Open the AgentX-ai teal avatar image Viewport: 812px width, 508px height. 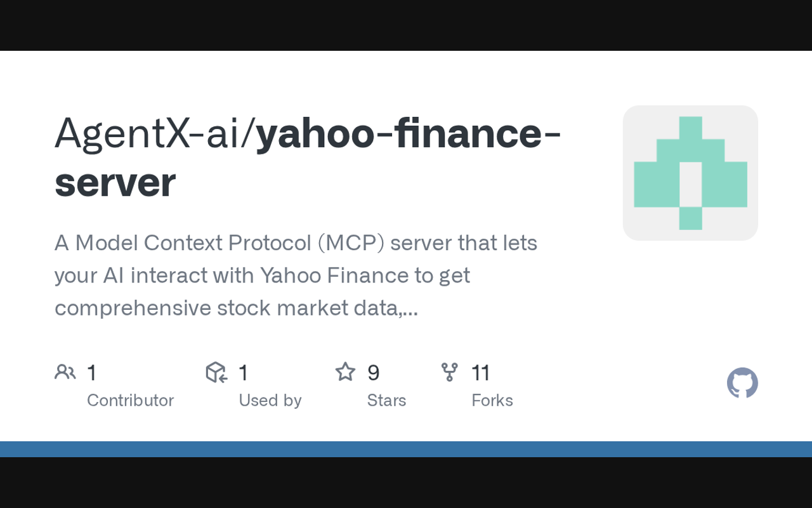coord(690,173)
